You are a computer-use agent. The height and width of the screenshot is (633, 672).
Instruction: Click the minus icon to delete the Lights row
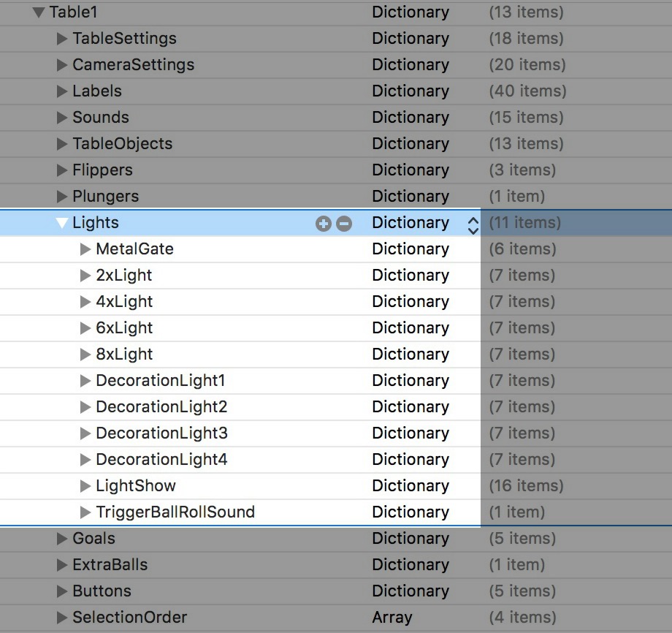tap(344, 223)
